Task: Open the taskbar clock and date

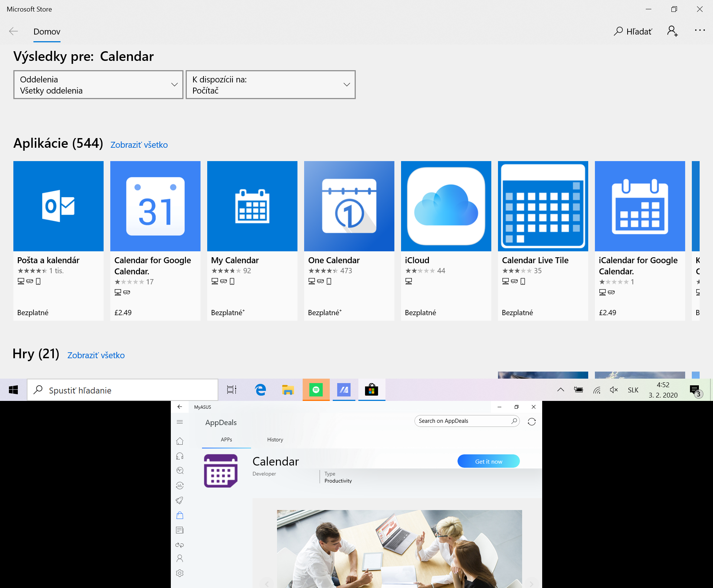Action: [663, 390]
